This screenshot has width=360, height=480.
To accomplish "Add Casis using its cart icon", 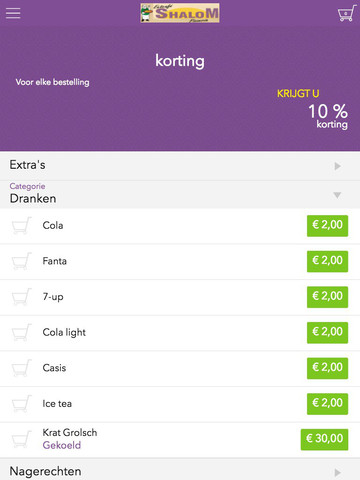I will [x=22, y=368].
